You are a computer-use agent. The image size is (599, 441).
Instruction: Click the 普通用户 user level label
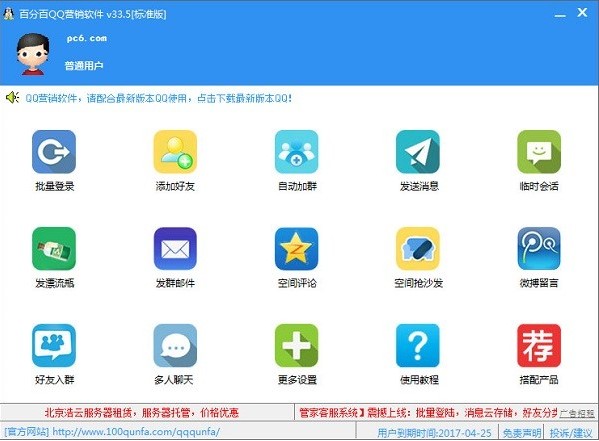[84, 66]
